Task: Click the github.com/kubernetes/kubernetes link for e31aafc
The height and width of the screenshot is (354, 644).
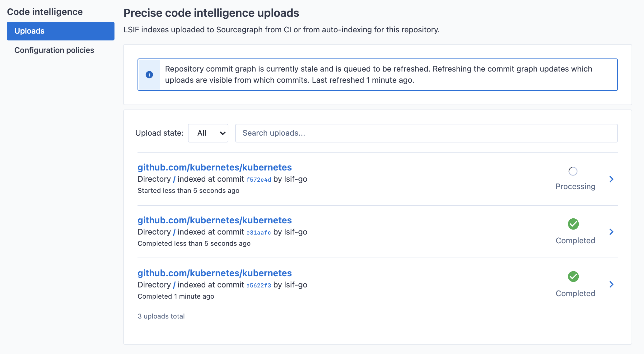Action: [x=214, y=220]
